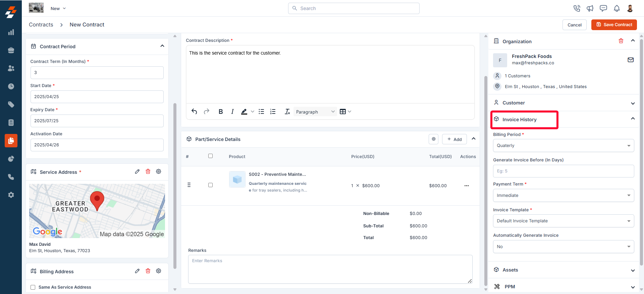Open Part/Service Details settings gear

pyautogui.click(x=433, y=139)
